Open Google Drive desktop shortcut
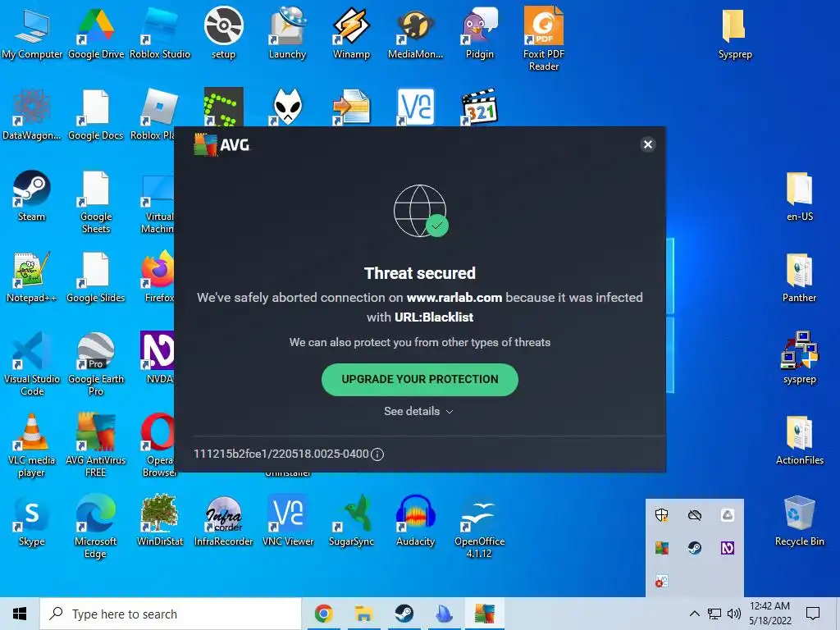This screenshot has height=630, width=840. tap(96, 34)
